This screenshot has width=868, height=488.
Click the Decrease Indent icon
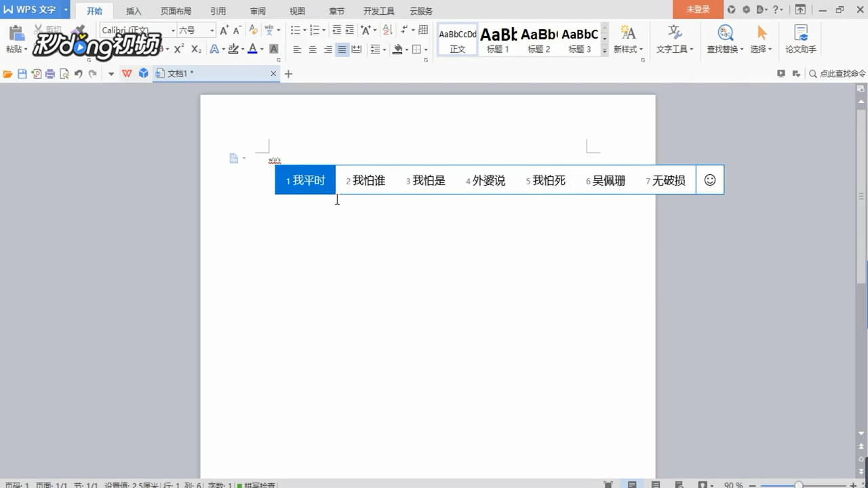335,30
